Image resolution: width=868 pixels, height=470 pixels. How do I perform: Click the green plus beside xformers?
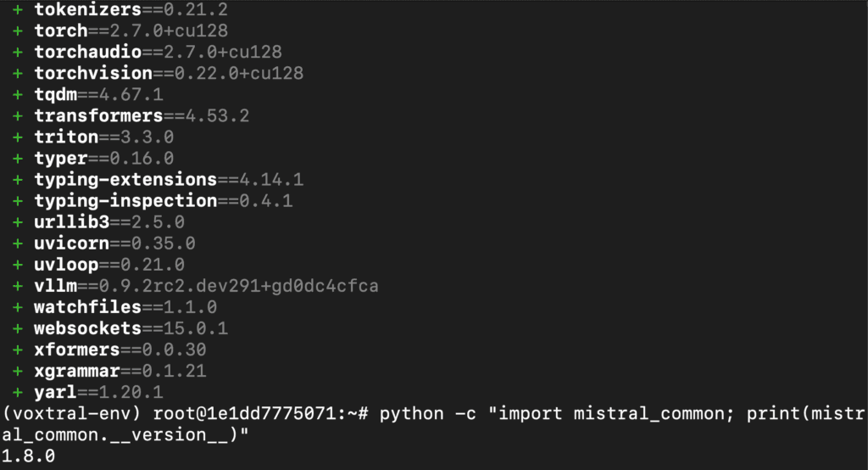(18, 350)
